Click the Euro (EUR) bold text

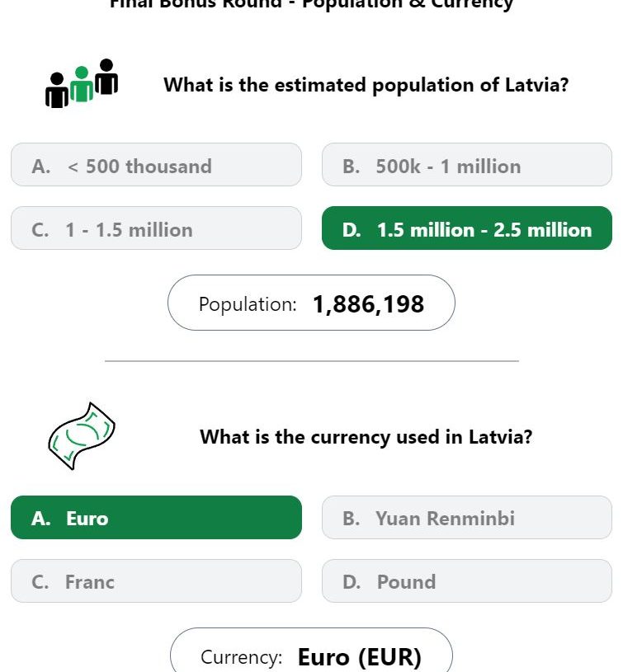coord(359,657)
